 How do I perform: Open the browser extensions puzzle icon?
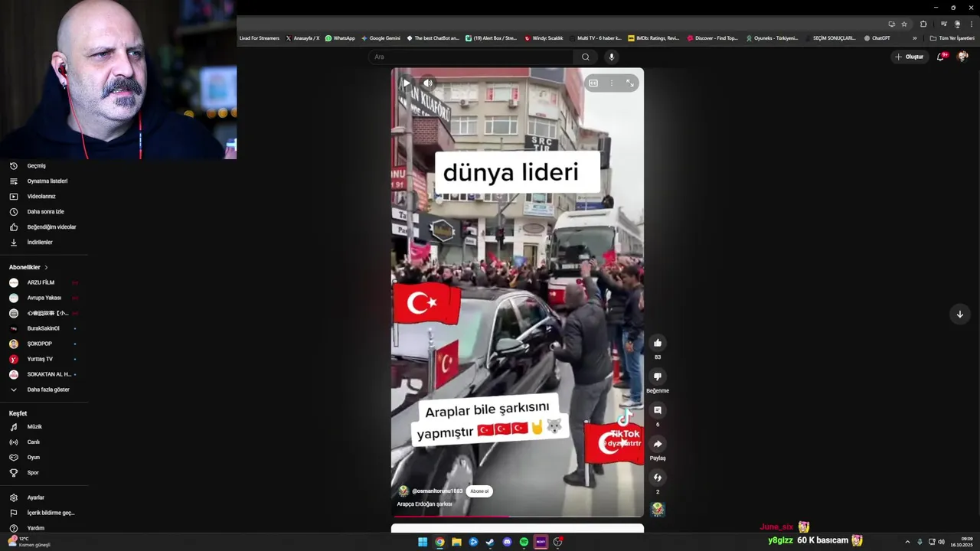pos(923,24)
